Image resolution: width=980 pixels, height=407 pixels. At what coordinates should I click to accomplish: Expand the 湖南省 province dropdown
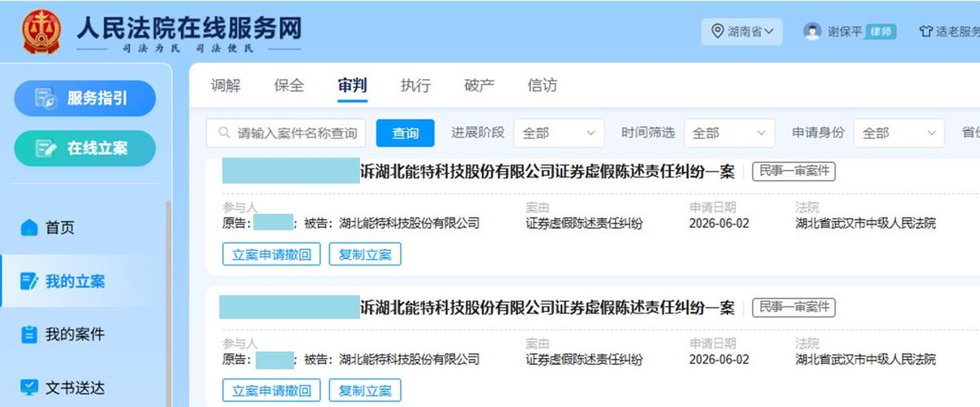[x=741, y=32]
